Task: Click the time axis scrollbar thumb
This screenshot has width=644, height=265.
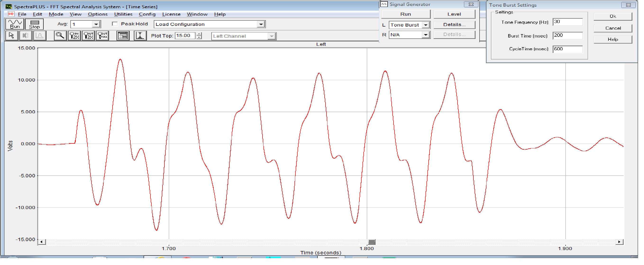Action: pos(372,242)
